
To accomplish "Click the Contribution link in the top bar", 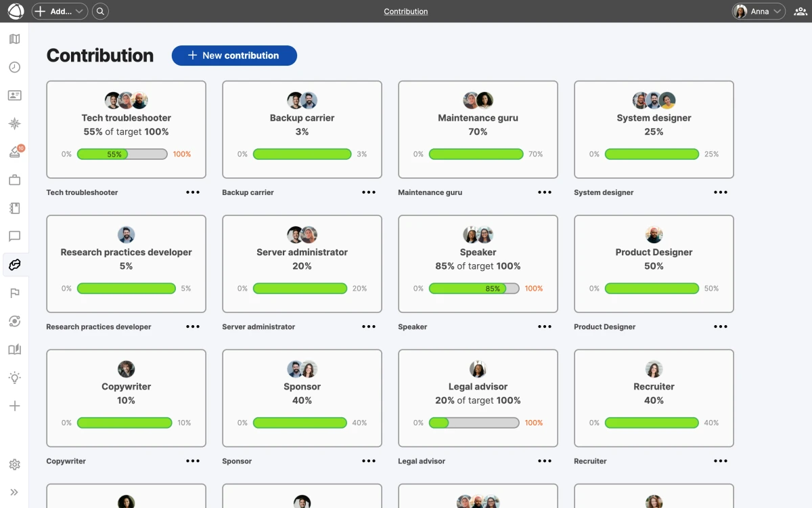I will click(405, 11).
